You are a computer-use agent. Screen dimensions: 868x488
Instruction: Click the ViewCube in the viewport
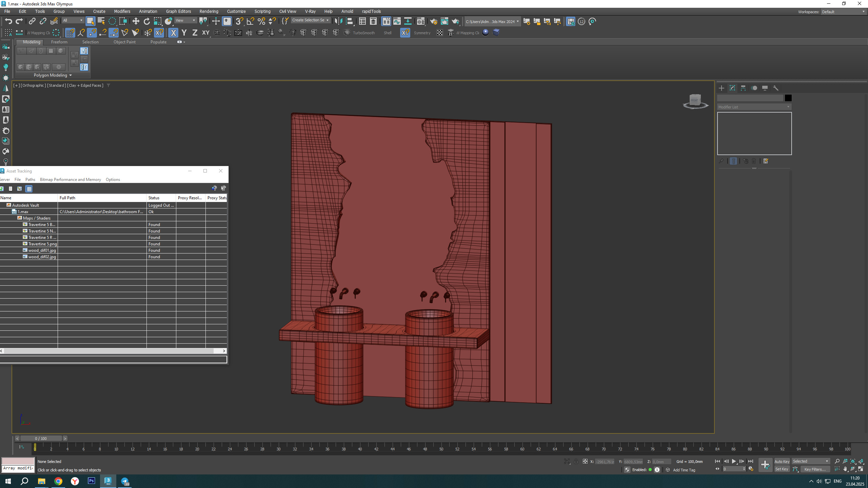(695, 101)
